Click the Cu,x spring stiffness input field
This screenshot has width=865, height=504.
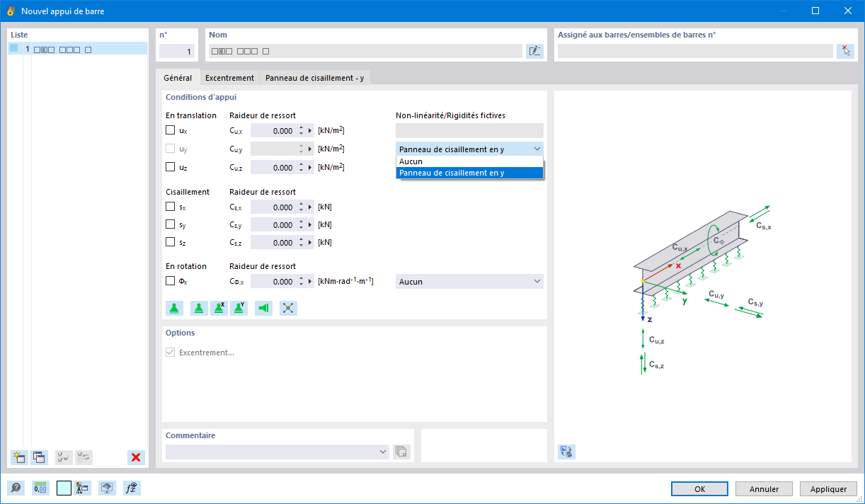[273, 131]
